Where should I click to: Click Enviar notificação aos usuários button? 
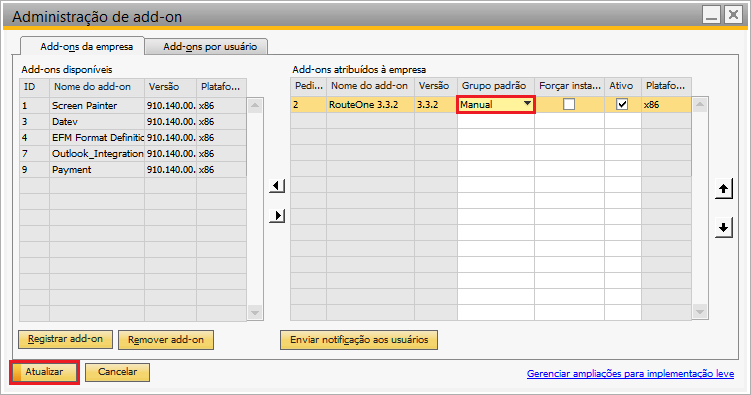point(359,340)
